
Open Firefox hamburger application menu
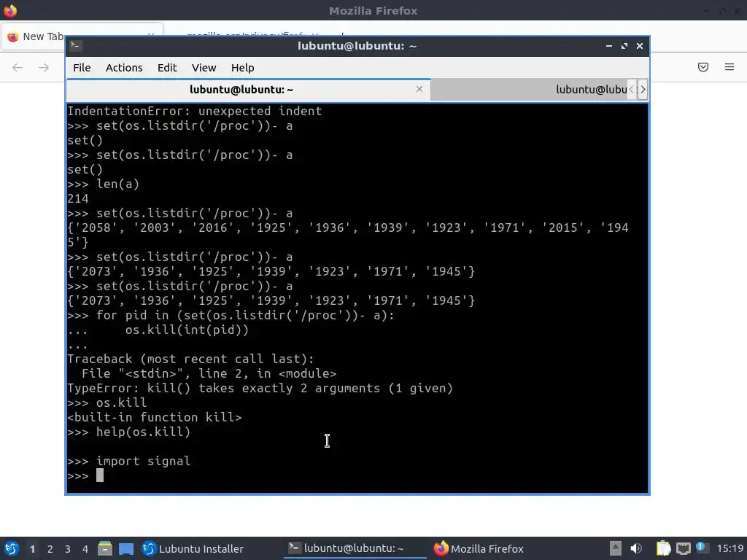(729, 67)
